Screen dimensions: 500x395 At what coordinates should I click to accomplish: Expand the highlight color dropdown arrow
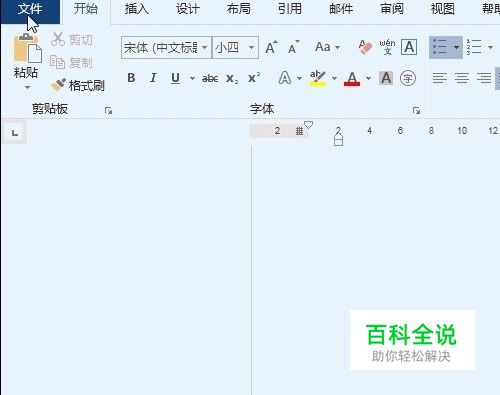coord(334,78)
